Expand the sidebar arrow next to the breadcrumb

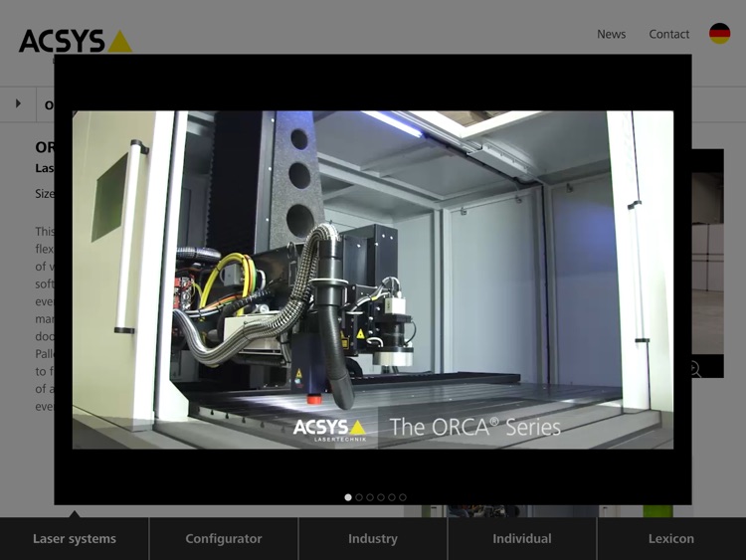click(x=18, y=103)
